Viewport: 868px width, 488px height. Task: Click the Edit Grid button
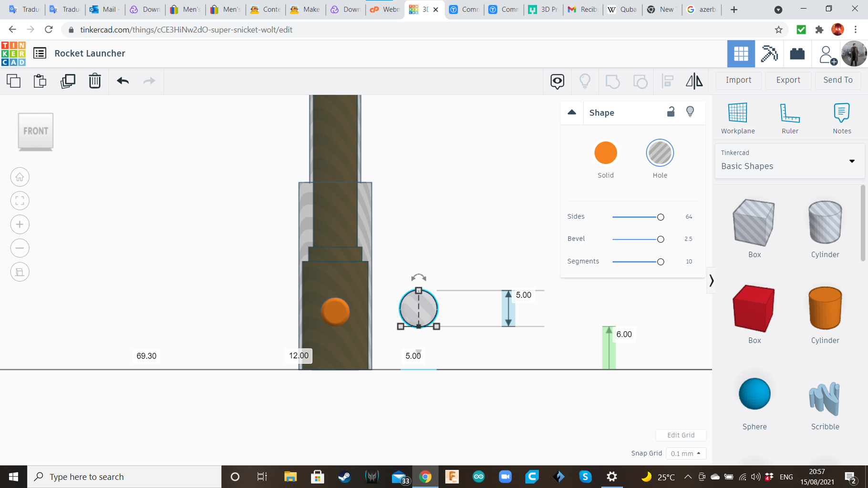tap(681, 435)
